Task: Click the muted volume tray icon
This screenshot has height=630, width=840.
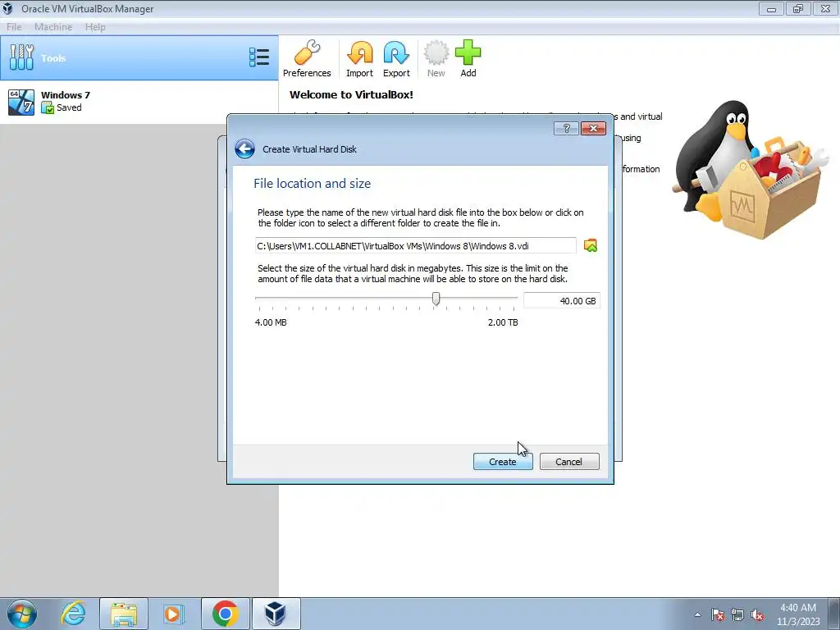Action: point(757,614)
